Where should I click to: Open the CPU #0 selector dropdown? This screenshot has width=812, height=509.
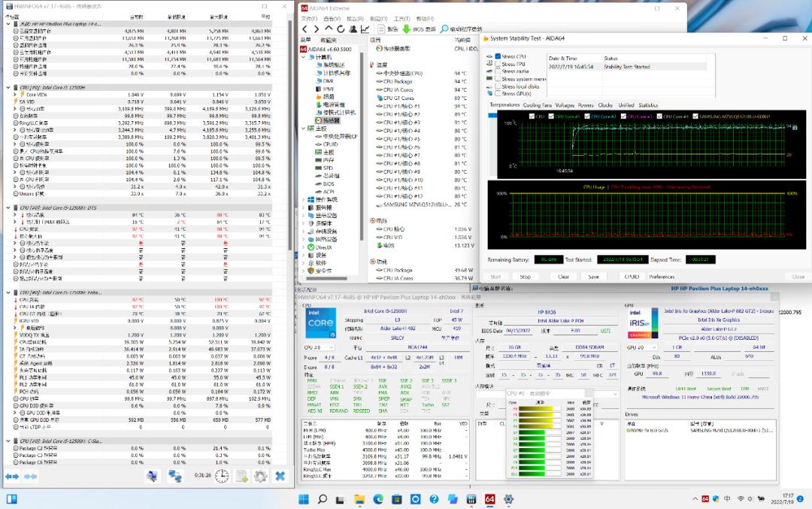click(318, 347)
